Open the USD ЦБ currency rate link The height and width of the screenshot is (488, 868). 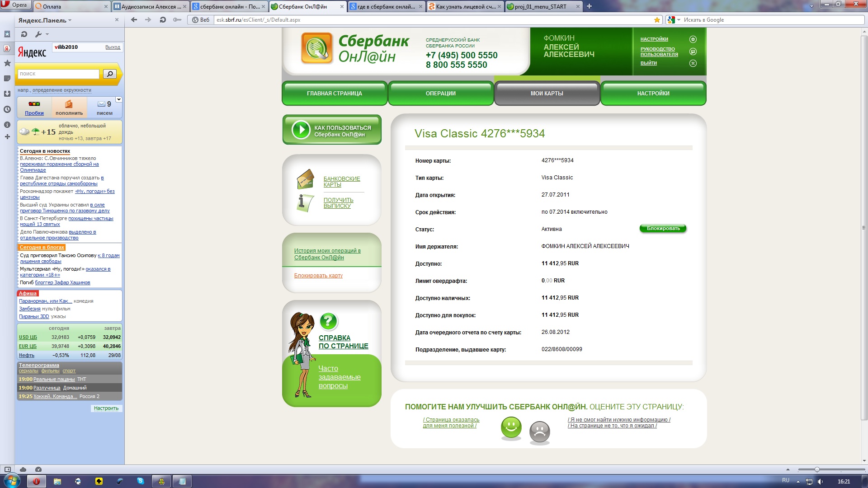[28, 337]
